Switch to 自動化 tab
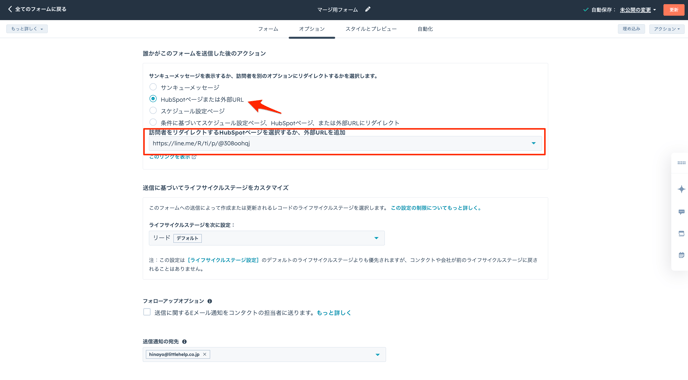This screenshot has height=380, width=688. click(x=425, y=29)
